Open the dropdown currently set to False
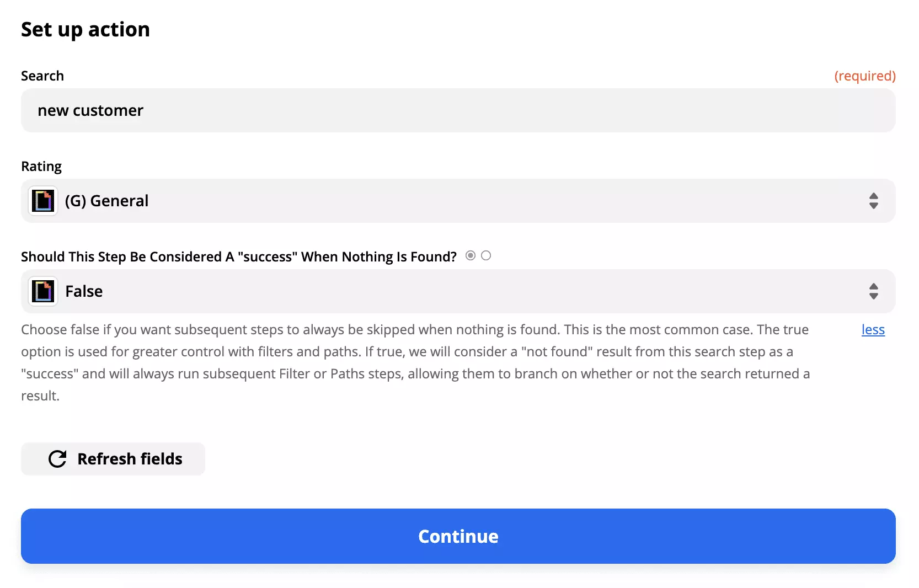 pyautogui.click(x=458, y=291)
